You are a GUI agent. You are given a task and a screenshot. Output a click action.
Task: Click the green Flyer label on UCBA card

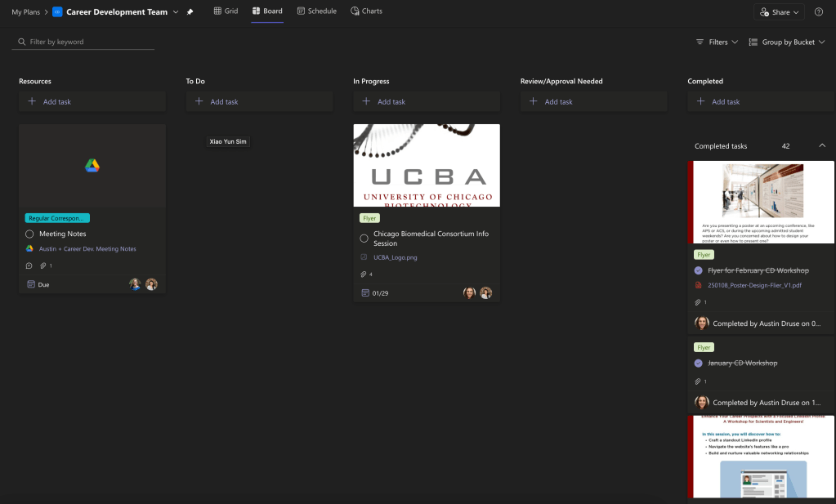pos(370,218)
